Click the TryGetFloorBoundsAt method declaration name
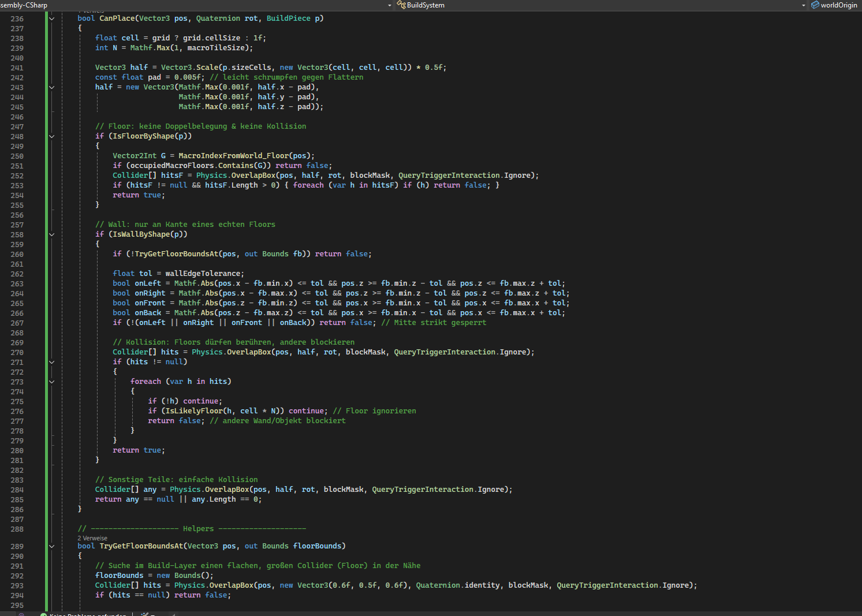The height and width of the screenshot is (616, 862). click(141, 546)
